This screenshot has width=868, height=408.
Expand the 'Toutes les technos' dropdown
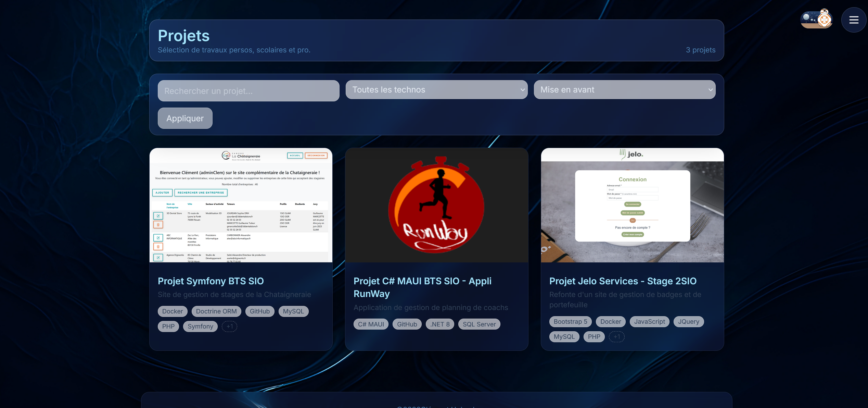pyautogui.click(x=436, y=90)
